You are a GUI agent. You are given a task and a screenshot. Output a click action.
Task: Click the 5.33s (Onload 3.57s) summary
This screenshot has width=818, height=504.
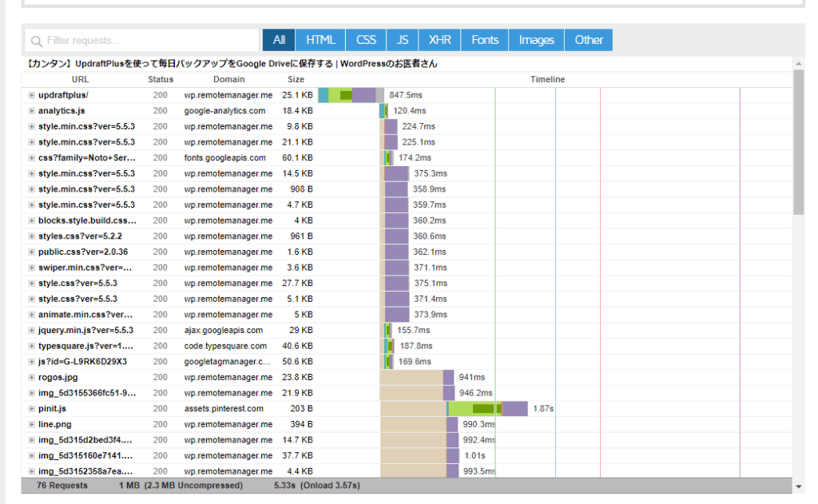point(317,485)
